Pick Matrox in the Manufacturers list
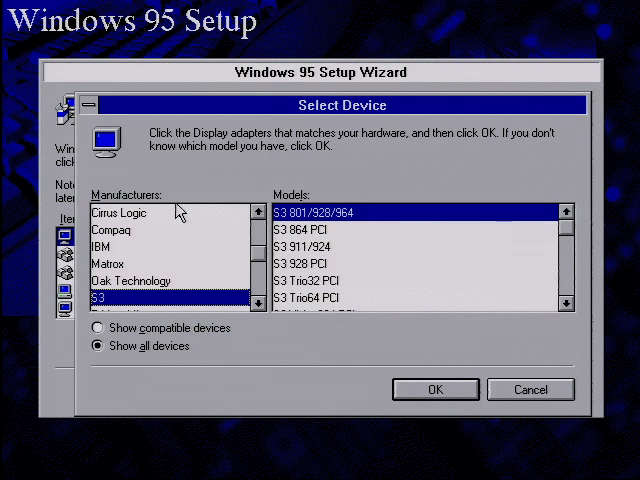The height and width of the screenshot is (480, 640). [170, 264]
